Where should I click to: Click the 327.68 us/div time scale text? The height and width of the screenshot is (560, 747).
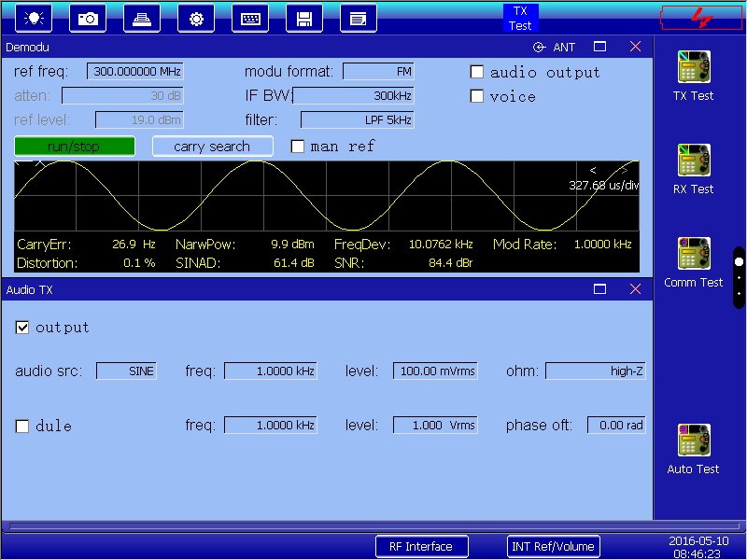point(603,185)
